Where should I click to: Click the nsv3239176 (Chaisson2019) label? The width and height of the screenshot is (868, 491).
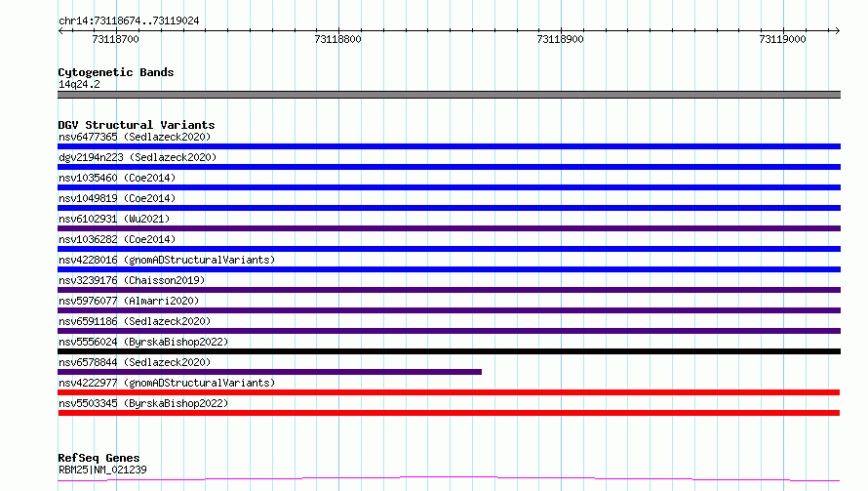pyautogui.click(x=132, y=280)
